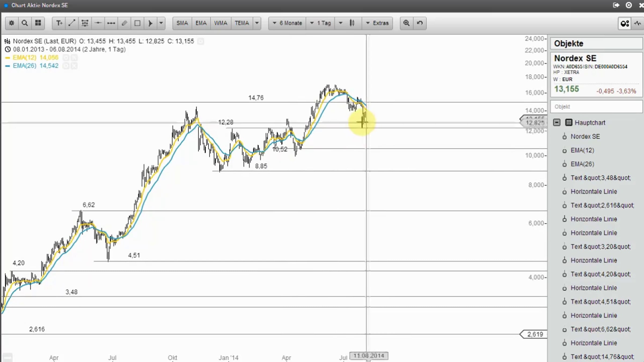
Task: Add an SMA indicator
Action: click(x=182, y=23)
